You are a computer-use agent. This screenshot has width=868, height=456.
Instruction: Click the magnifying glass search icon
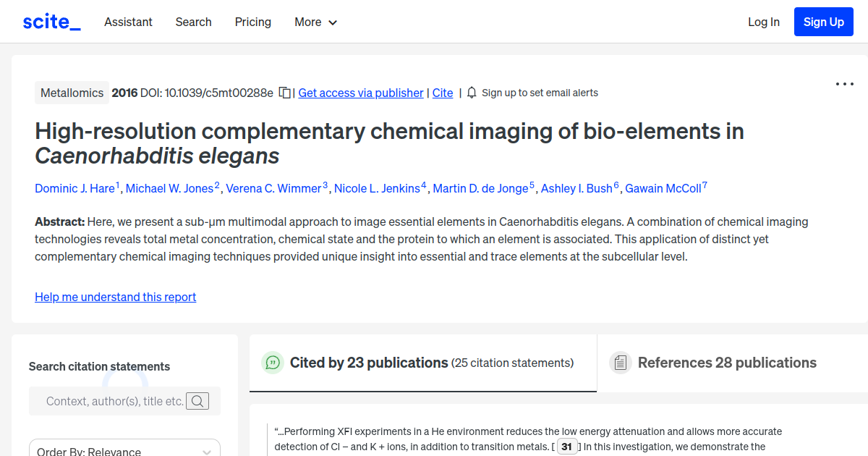pyautogui.click(x=197, y=401)
